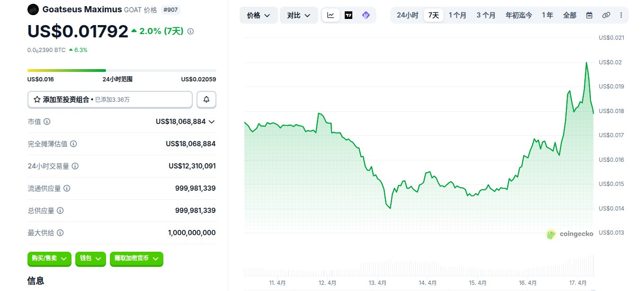Click the 添加至投资组合 button
The height and width of the screenshot is (291, 644).
pyautogui.click(x=110, y=99)
